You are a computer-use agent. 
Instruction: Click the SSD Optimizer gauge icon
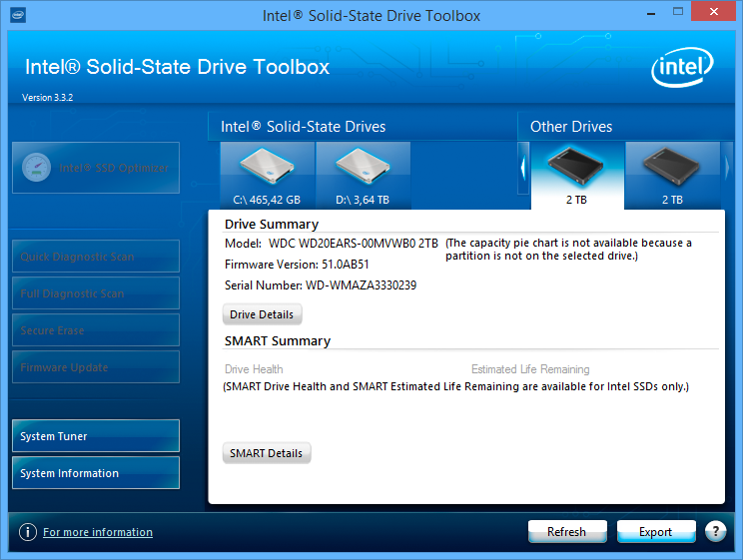coord(37,168)
